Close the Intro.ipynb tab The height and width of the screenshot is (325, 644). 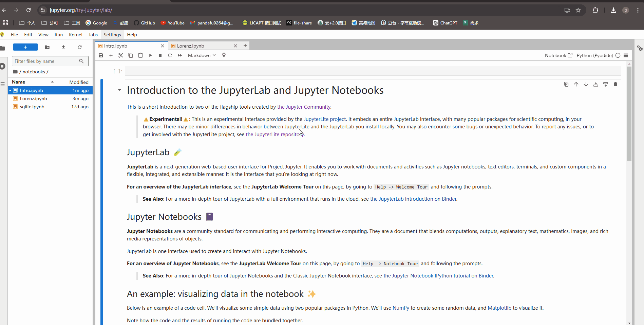(x=163, y=46)
